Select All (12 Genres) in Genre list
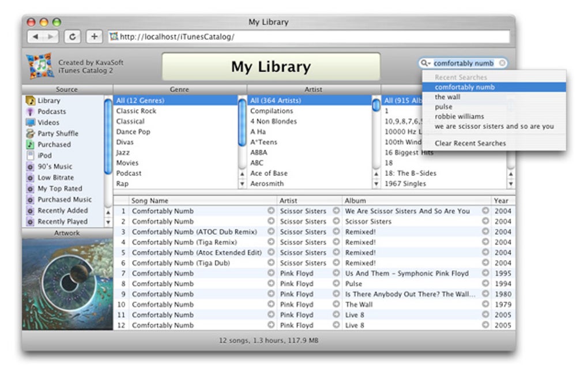 point(175,100)
